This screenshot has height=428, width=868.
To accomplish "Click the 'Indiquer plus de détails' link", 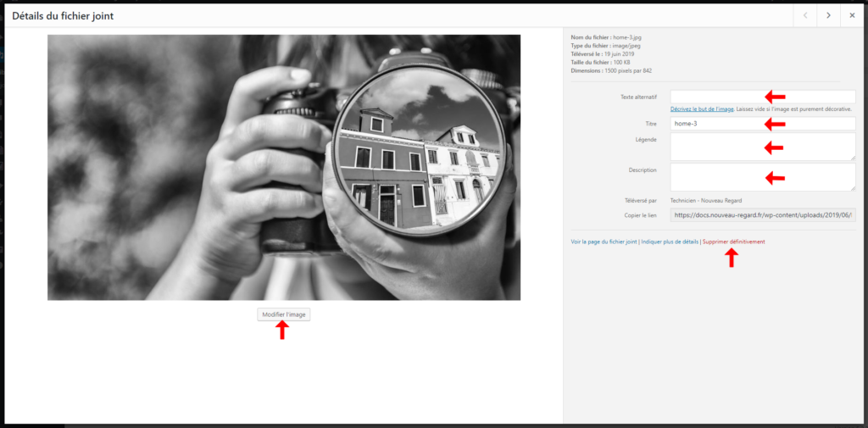I will point(670,242).
